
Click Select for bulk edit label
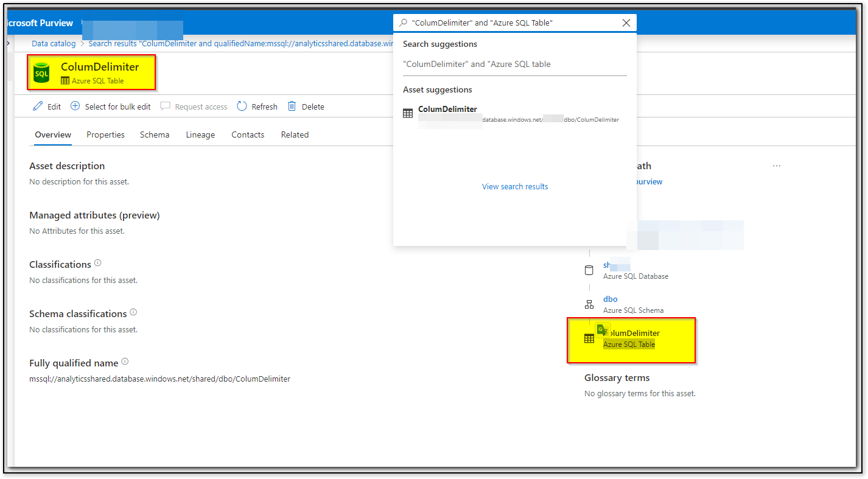(x=117, y=107)
